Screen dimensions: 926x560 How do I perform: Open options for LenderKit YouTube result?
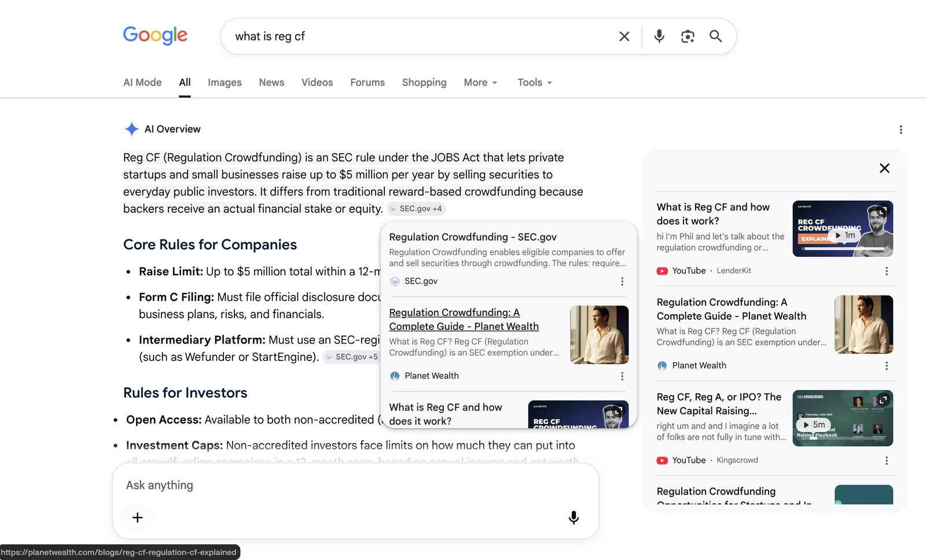pos(887,271)
